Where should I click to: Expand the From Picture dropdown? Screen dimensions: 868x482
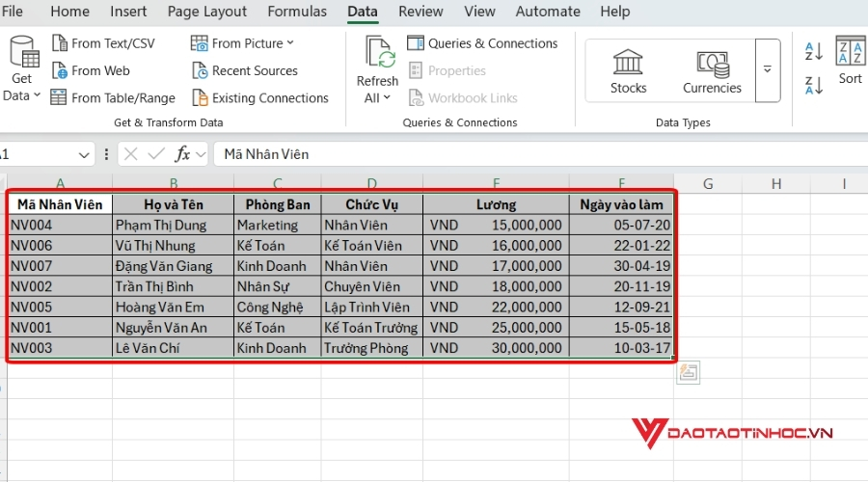tap(290, 43)
